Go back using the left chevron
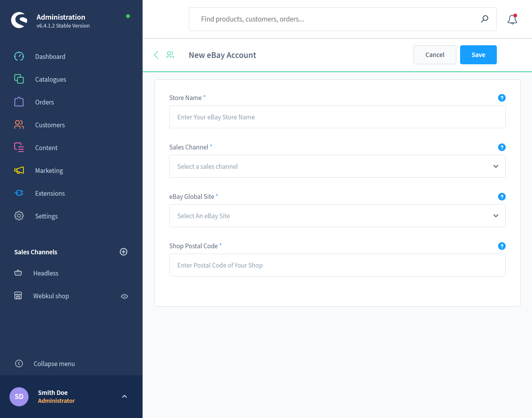Screen dimensions: 532x418 pyautogui.click(x=156, y=55)
